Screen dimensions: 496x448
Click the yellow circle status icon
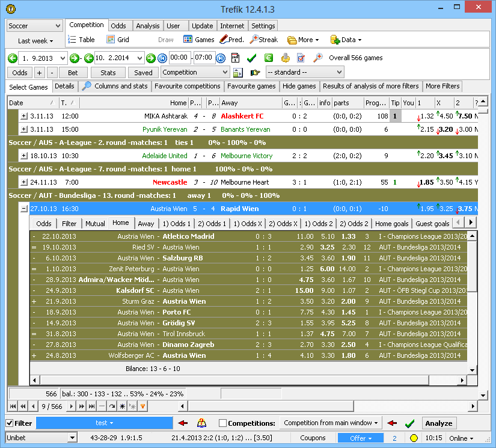[x=414, y=438]
